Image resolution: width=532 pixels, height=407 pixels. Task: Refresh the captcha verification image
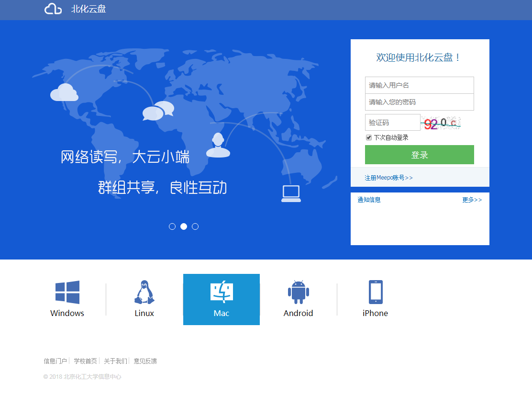[x=441, y=123]
